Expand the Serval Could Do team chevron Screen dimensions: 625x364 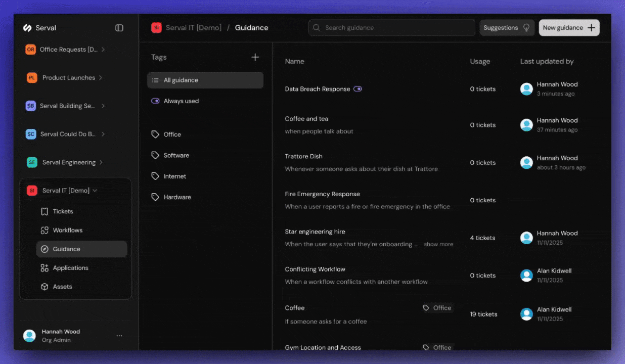click(103, 134)
